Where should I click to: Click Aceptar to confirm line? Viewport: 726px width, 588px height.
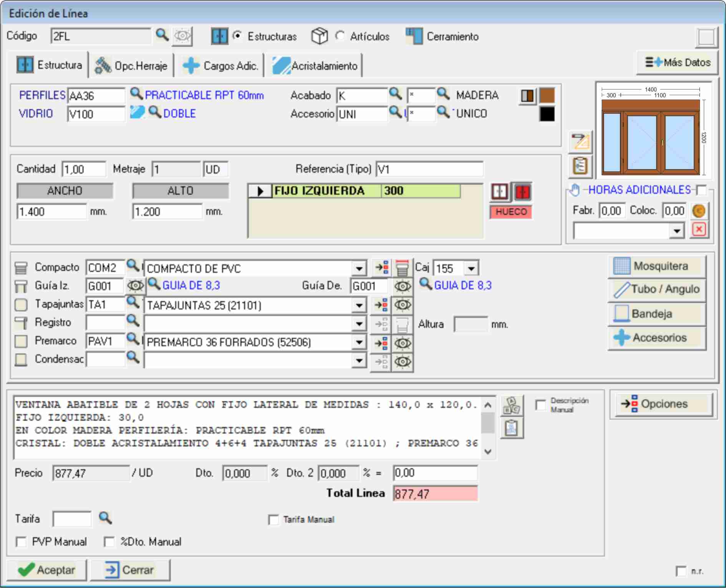pyautogui.click(x=47, y=570)
